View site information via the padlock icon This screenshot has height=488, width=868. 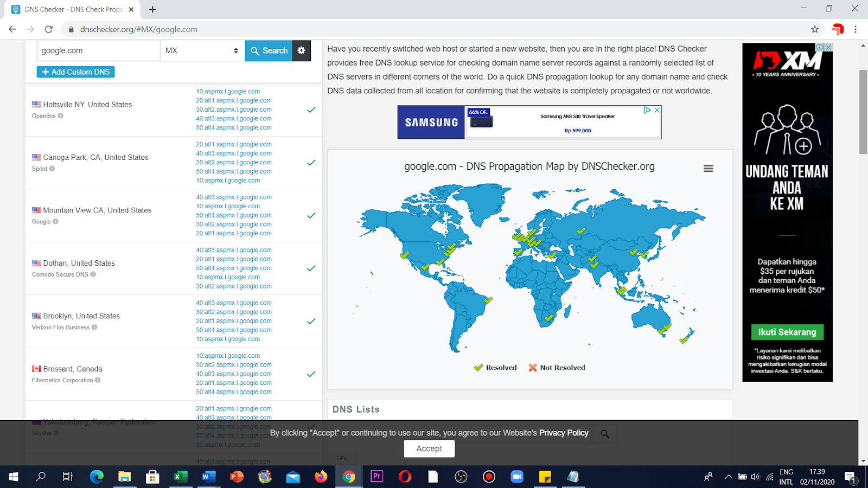point(71,29)
